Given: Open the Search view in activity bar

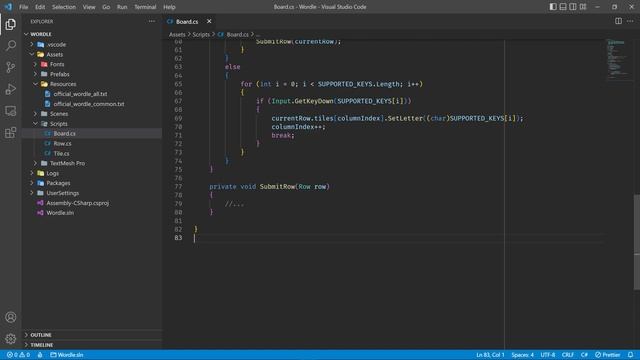Looking at the screenshot, I should click(11, 45).
